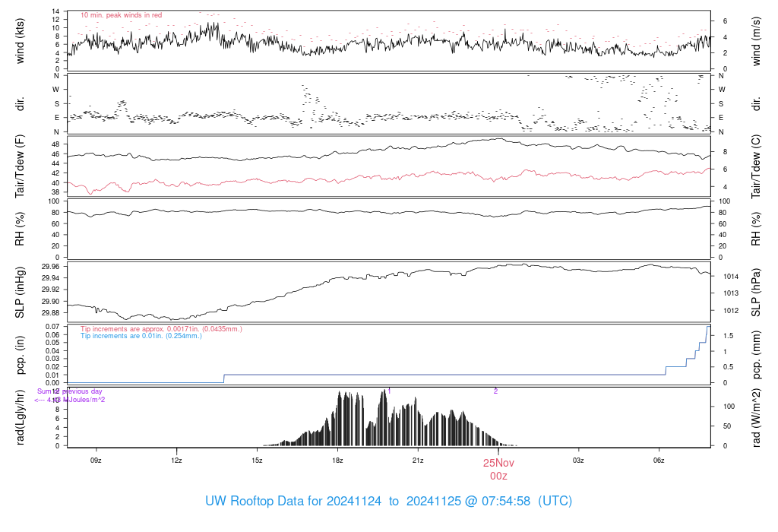Click the '10 min. peak winds in red' legend text

pyautogui.click(x=121, y=15)
